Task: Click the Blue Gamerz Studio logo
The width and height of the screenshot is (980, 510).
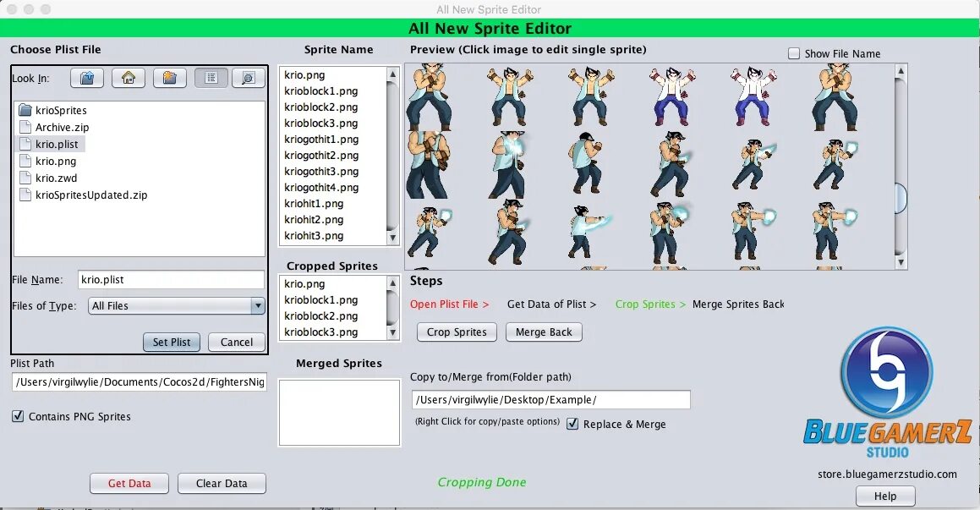Action: pos(887,392)
